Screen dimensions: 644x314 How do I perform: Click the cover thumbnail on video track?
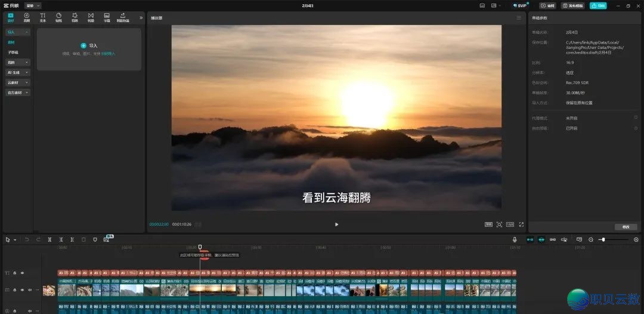(x=49, y=290)
